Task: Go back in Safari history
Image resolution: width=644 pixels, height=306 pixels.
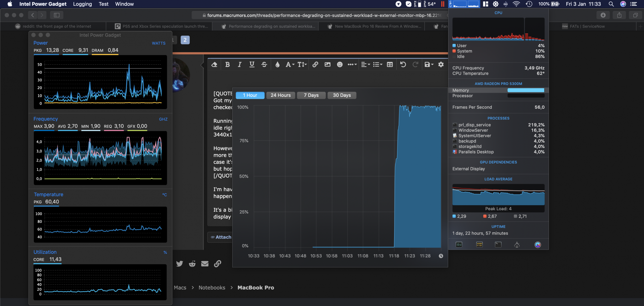Action: tap(32, 15)
